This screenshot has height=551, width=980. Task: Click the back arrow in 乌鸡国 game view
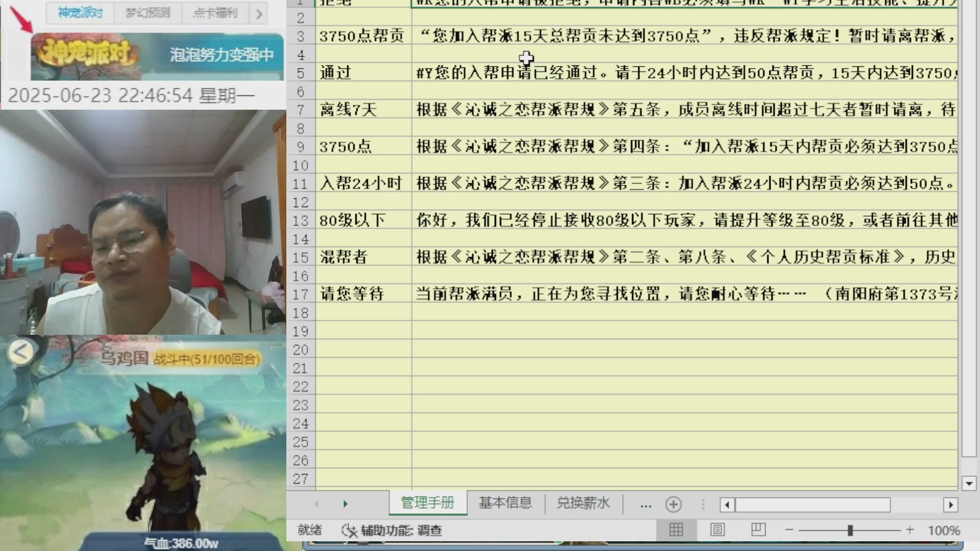tap(20, 352)
